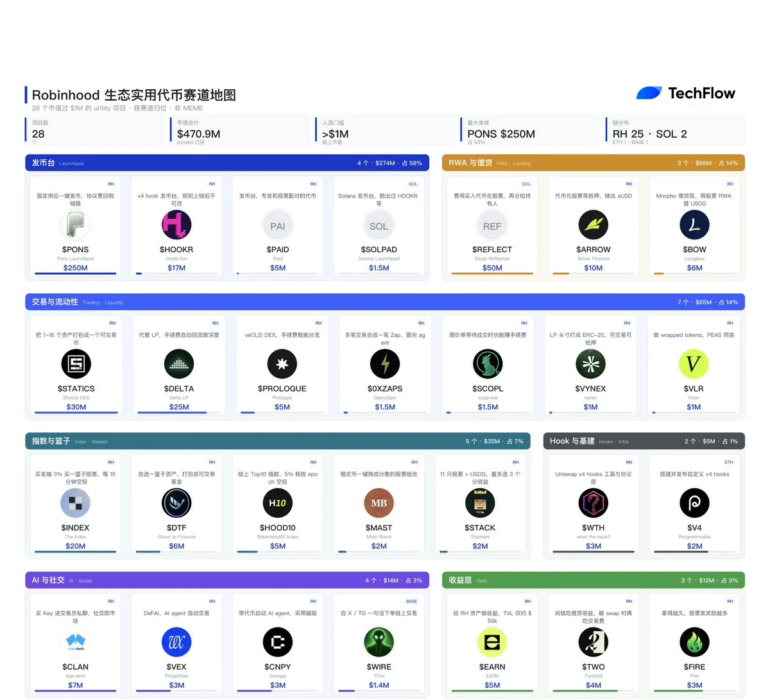This screenshot has height=700, width=770.
Task: Click the $EARN yellow E logo
Action: (x=492, y=642)
